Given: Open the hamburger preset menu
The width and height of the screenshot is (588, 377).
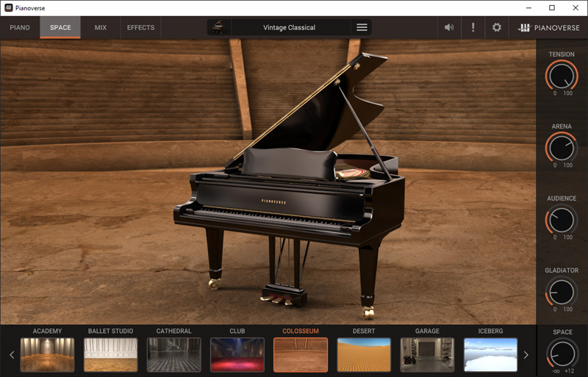Looking at the screenshot, I should click(362, 28).
